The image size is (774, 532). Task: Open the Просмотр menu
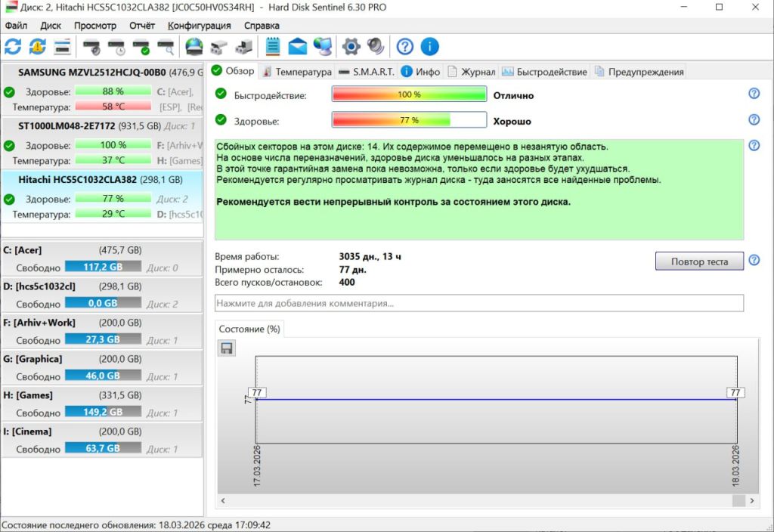click(95, 26)
